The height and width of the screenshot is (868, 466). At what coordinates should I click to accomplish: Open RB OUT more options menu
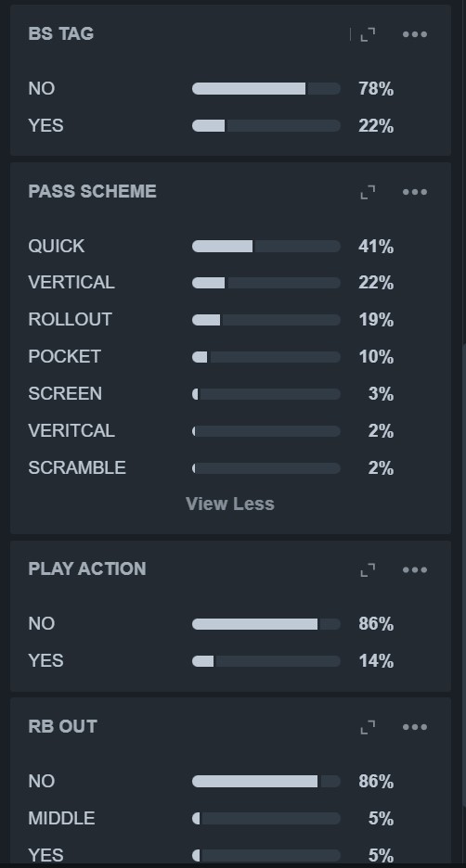pos(414,727)
